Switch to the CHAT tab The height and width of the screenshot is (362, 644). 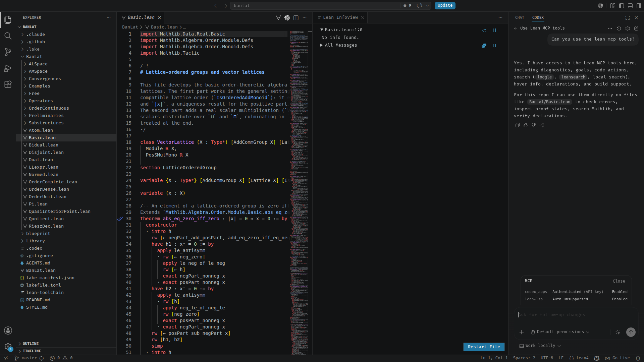click(x=520, y=18)
